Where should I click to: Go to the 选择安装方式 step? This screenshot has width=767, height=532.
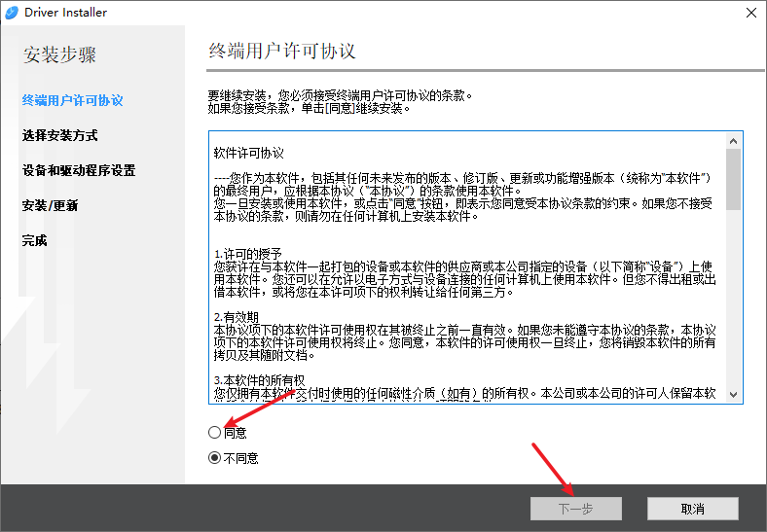point(60,135)
